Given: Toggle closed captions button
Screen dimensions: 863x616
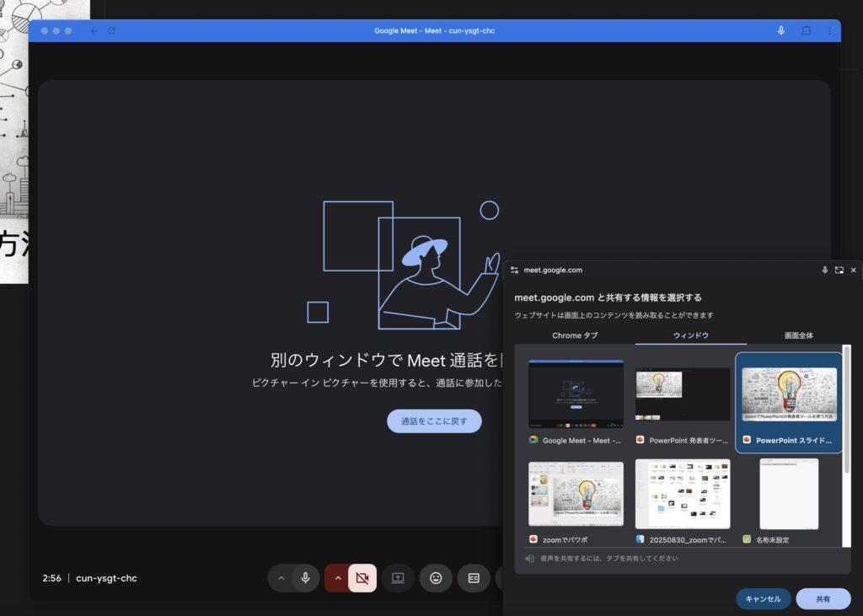Looking at the screenshot, I should tap(474, 578).
